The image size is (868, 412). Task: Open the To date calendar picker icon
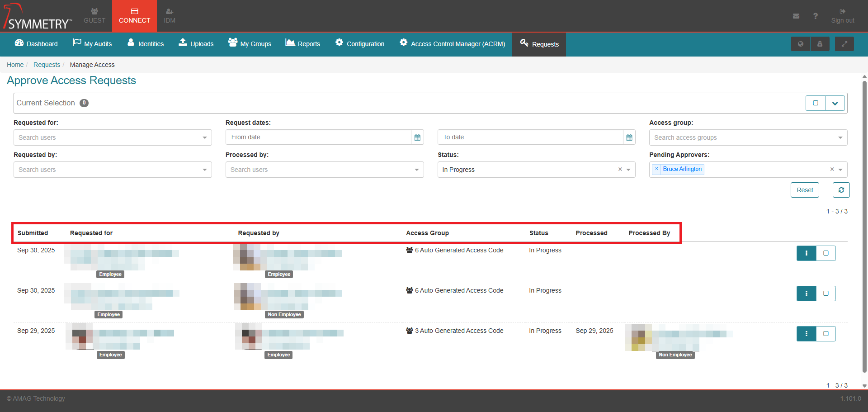point(629,137)
